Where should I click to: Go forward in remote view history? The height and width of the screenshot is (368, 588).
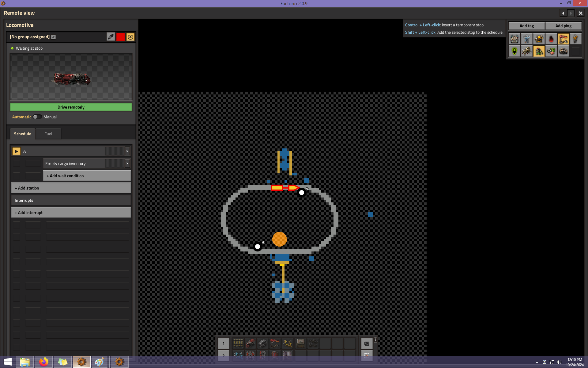tap(571, 13)
